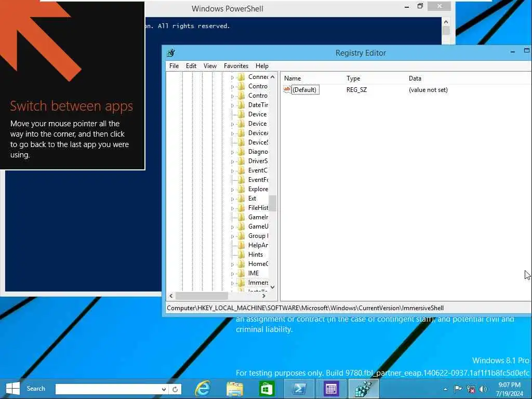This screenshot has height=399, width=532.
Task: Switch to the PowerShell taskbar icon
Action: pos(299,389)
